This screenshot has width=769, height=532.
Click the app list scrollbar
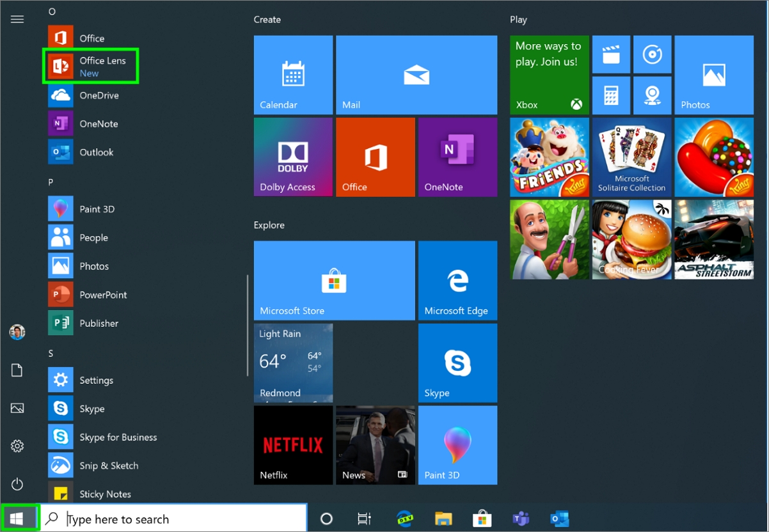tap(248, 326)
